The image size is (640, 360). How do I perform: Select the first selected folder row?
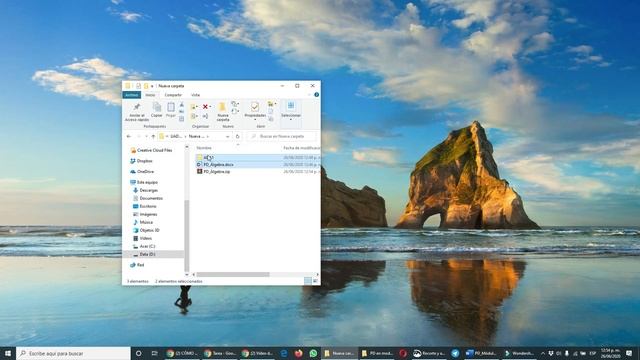pos(258,157)
